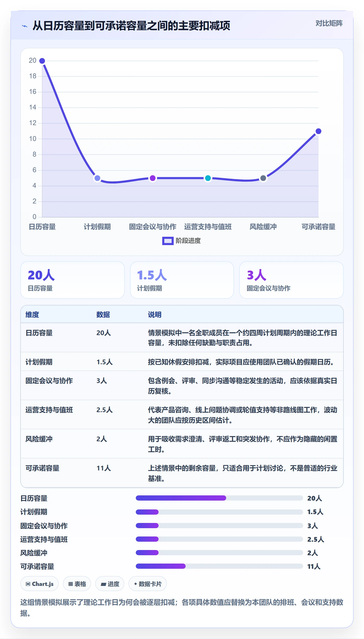Image resolution: width=364 pixels, height=639 pixels.
Task: Open the 1.5人 计划假期 data card
Action: coord(182,280)
